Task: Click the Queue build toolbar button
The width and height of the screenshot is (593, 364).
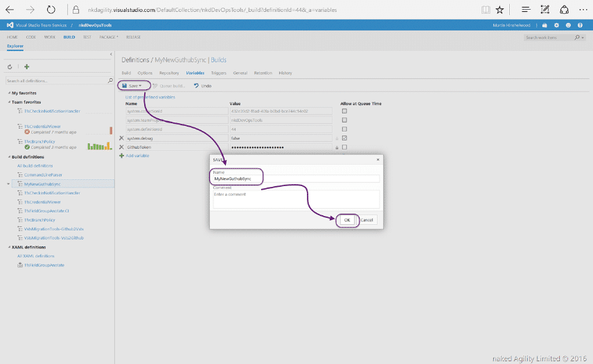Action: [x=168, y=86]
